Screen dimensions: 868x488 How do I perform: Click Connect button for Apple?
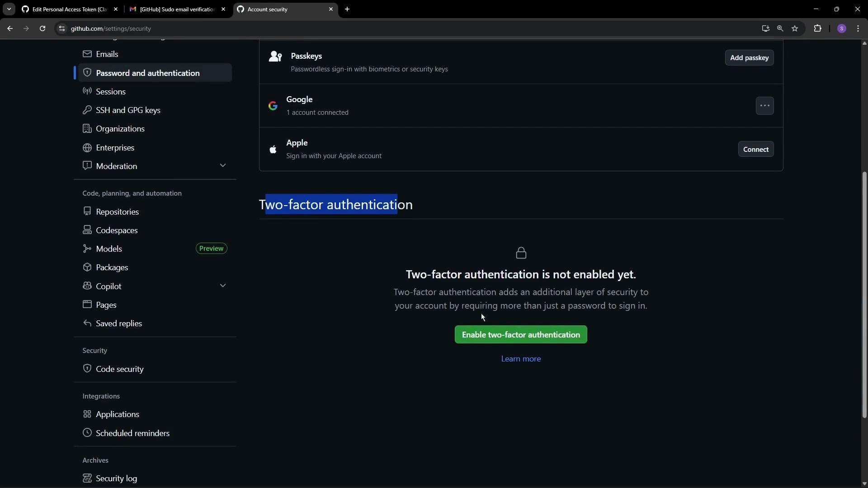click(x=755, y=150)
